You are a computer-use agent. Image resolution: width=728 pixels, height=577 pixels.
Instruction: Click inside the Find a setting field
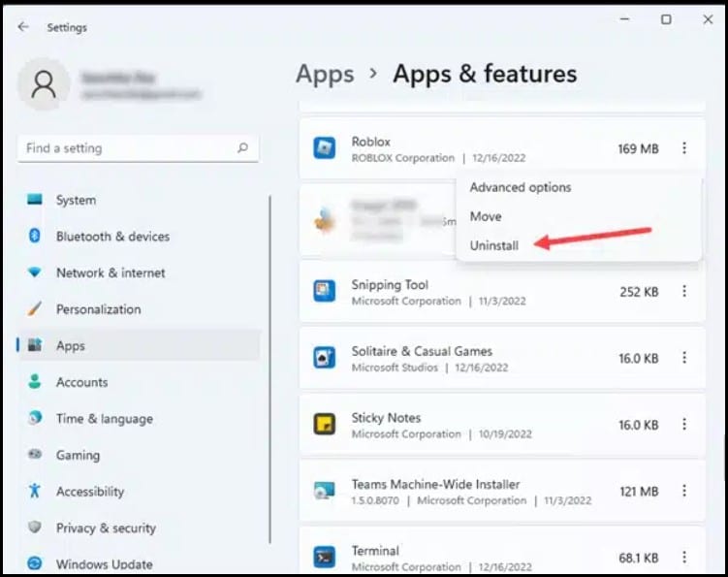point(138,148)
